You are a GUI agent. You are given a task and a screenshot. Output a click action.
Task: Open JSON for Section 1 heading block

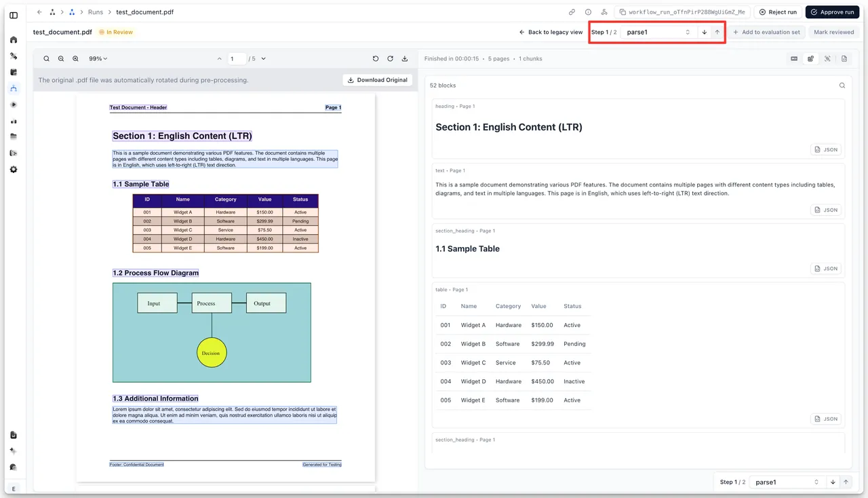coord(826,149)
